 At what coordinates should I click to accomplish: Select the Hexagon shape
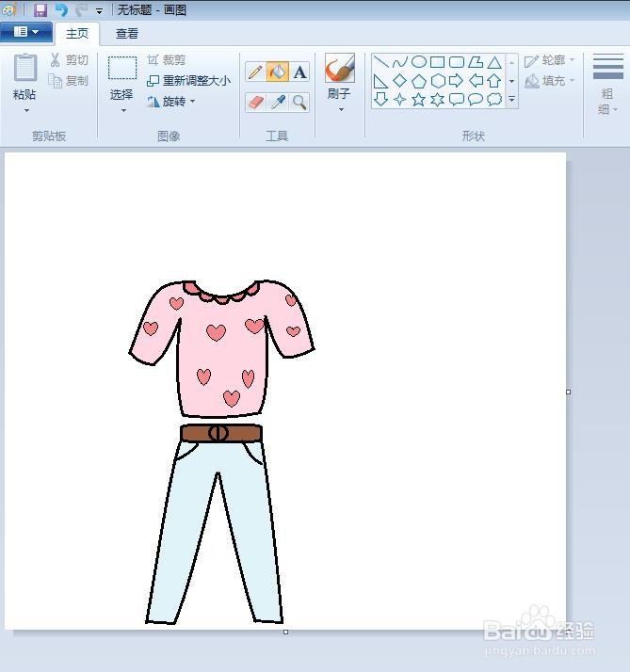[x=438, y=81]
